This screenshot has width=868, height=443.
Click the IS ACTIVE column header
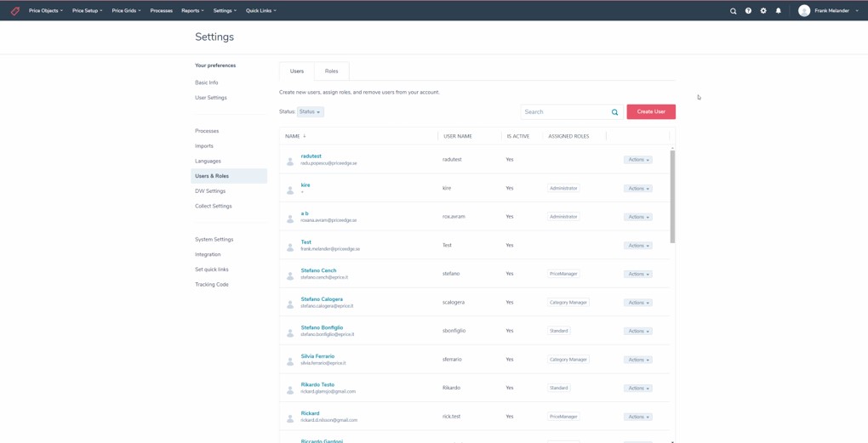point(518,136)
